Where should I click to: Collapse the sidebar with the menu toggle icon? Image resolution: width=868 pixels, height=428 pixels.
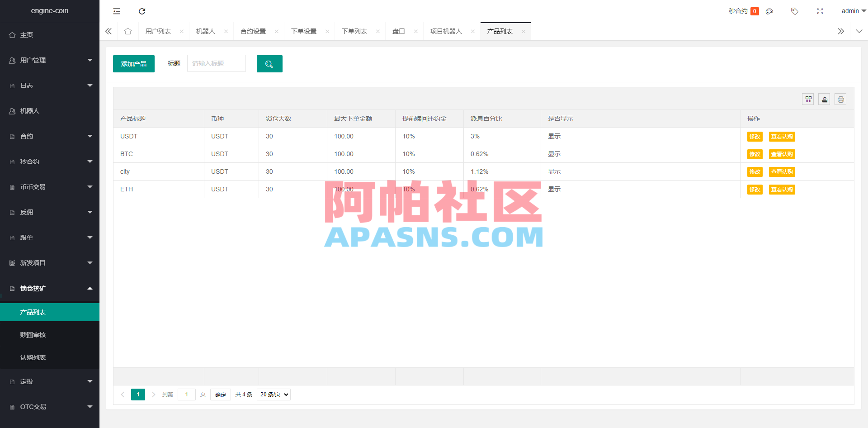117,11
